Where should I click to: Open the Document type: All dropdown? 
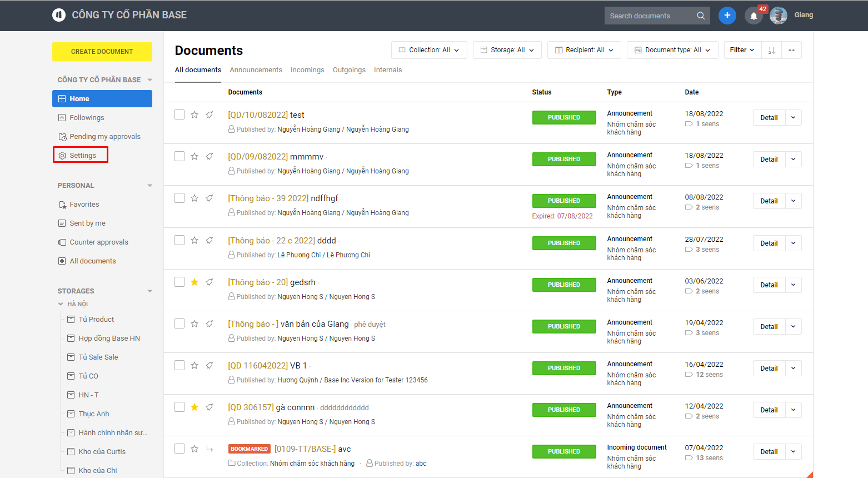672,50
